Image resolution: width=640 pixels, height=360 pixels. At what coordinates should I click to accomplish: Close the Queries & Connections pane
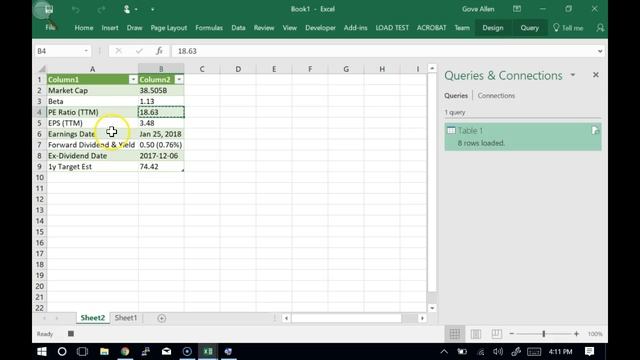tap(596, 75)
